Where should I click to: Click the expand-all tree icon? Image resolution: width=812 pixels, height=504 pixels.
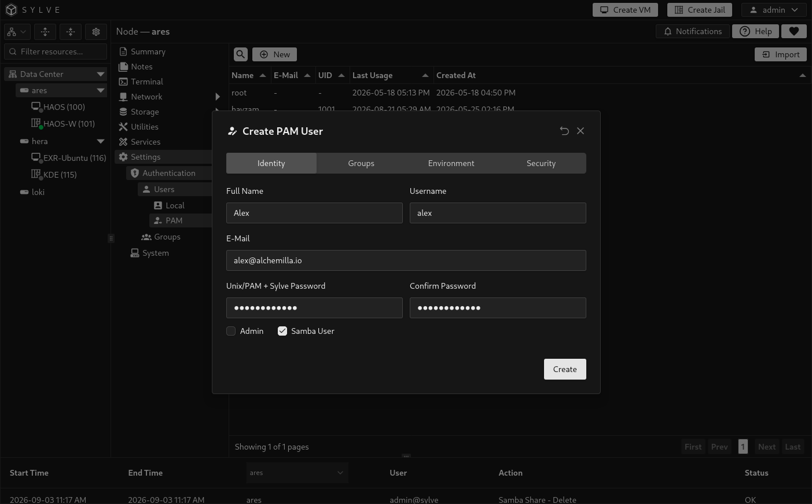pos(45,32)
